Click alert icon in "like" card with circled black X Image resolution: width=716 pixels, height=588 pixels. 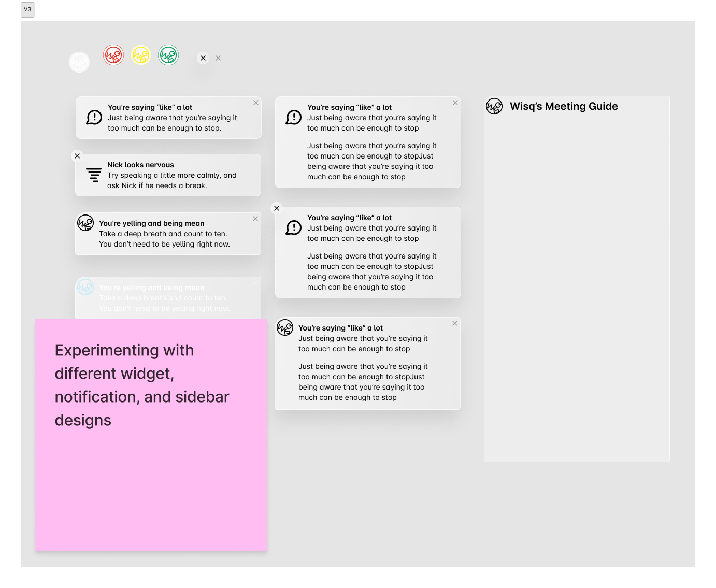coord(293,228)
